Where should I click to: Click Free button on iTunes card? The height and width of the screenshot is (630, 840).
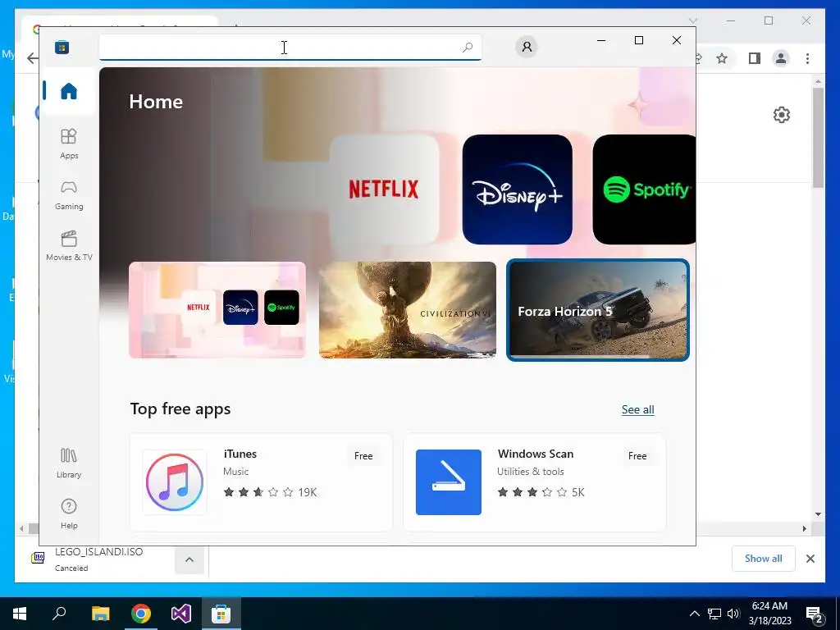pyautogui.click(x=363, y=456)
